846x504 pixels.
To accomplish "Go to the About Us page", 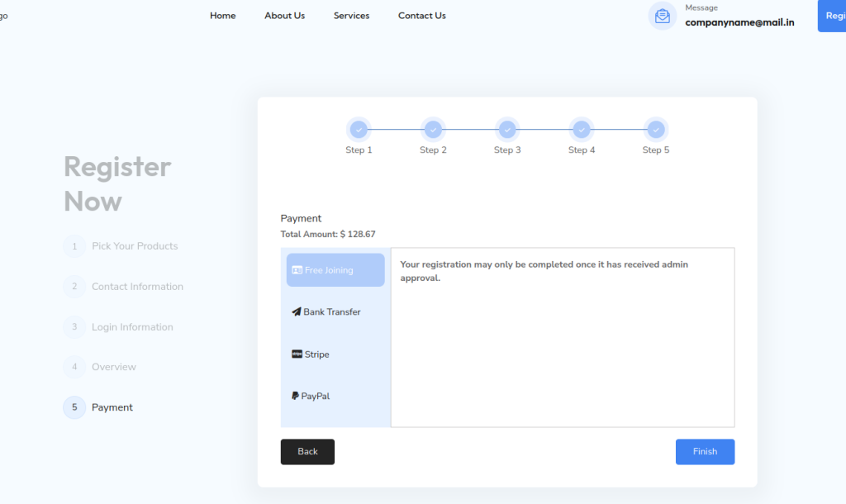I will tap(284, 16).
